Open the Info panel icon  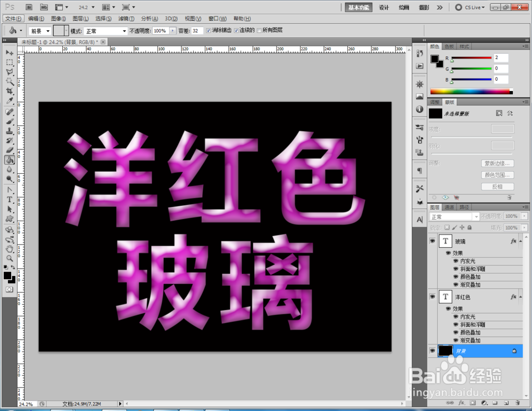[420, 109]
